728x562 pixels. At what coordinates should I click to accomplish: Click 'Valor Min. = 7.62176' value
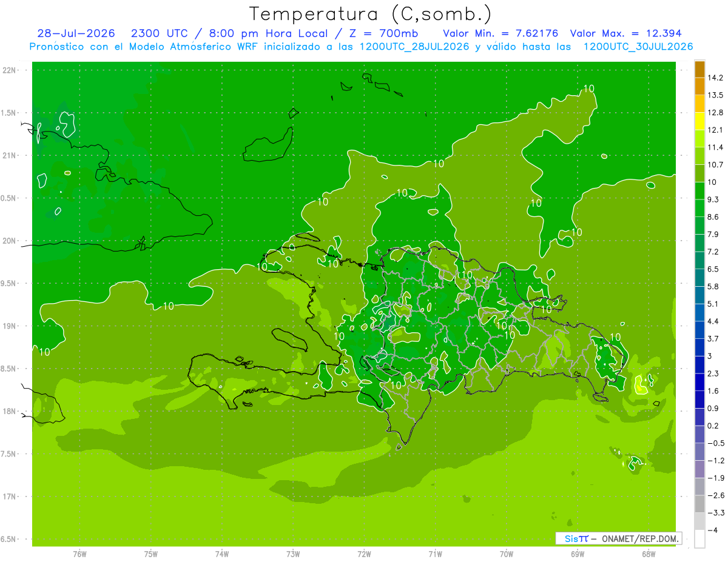pos(500,33)
